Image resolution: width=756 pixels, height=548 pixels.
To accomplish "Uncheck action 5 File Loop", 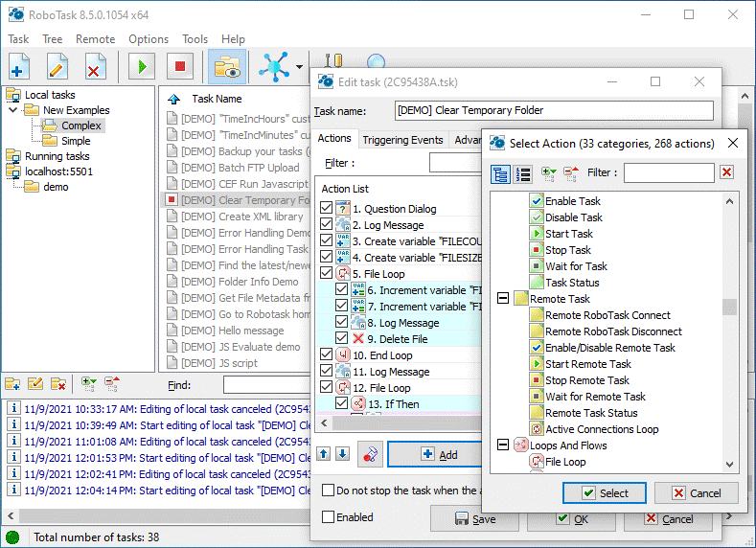I will click(326, 273).
